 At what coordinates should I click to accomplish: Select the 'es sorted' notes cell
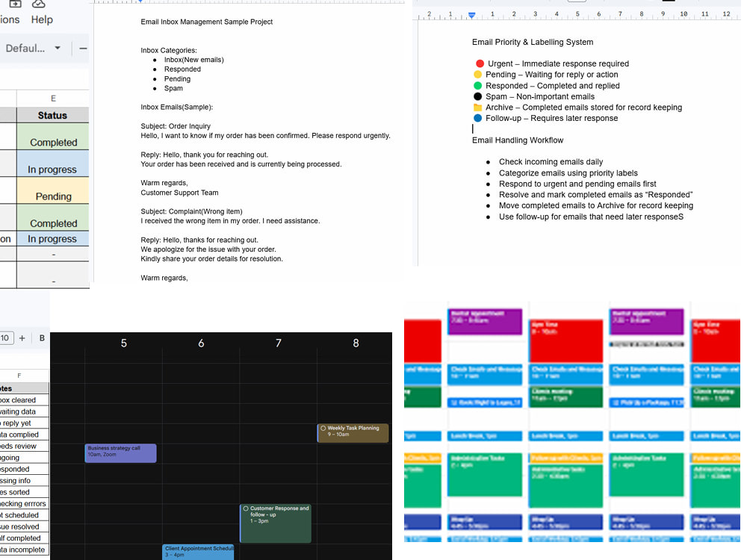click(x=24, y=492)
